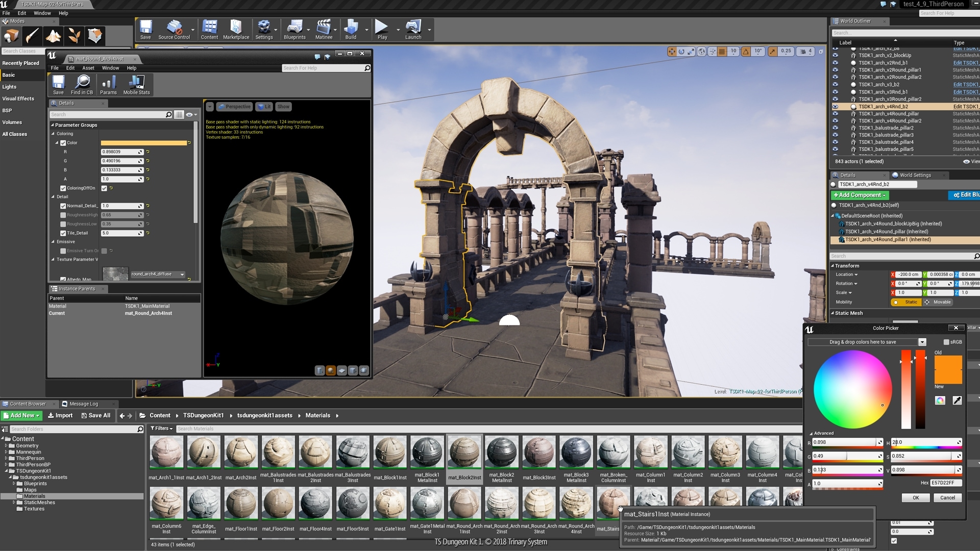
Task: Click the Import button
Action: (60, 416)
